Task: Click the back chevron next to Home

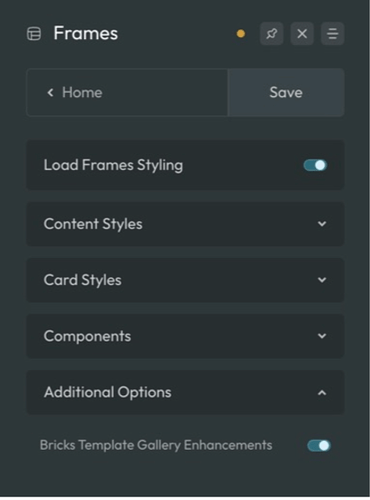Action: click(x=50, y=92)
